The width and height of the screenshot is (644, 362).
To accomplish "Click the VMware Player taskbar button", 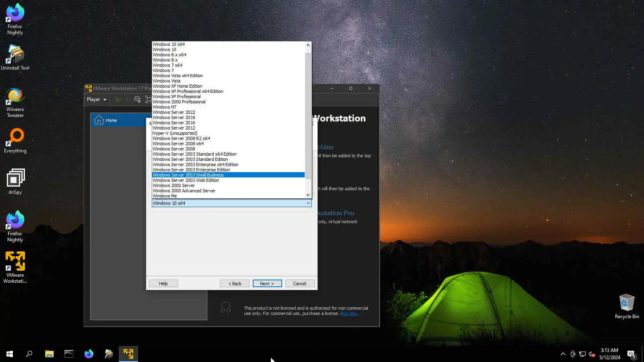I will coord(128,354).
